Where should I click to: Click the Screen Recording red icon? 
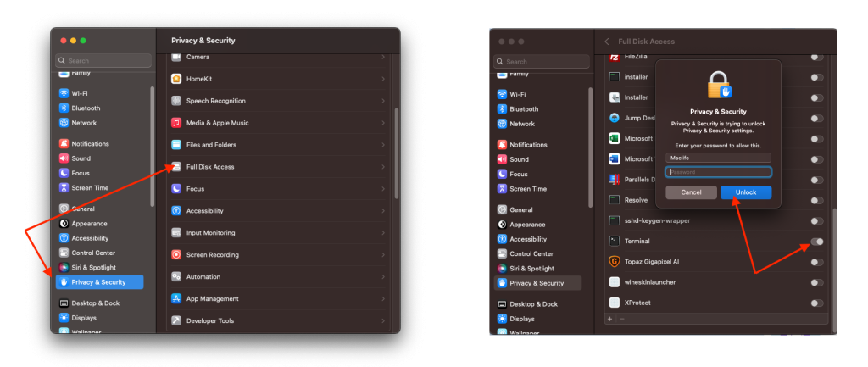176,255
